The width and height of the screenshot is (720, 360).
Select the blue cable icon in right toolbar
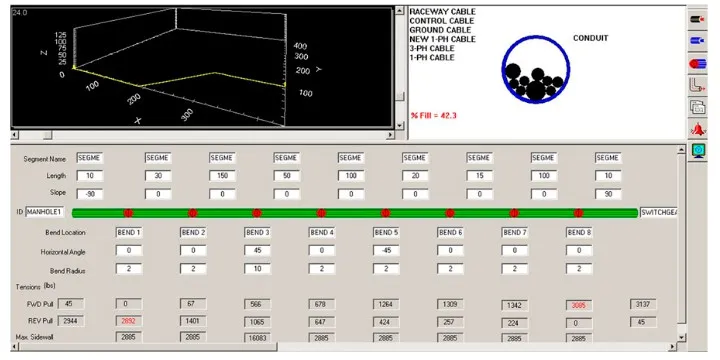point(697,41)
